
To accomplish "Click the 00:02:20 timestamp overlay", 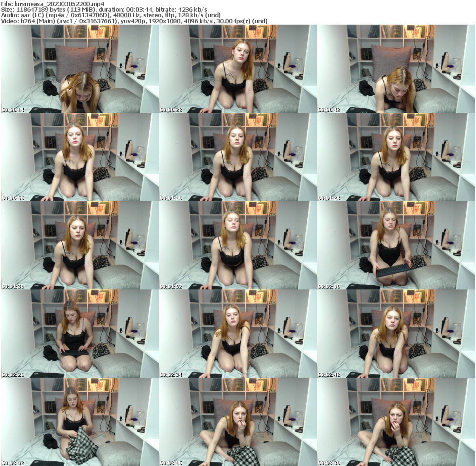I will tap(12, 374).
